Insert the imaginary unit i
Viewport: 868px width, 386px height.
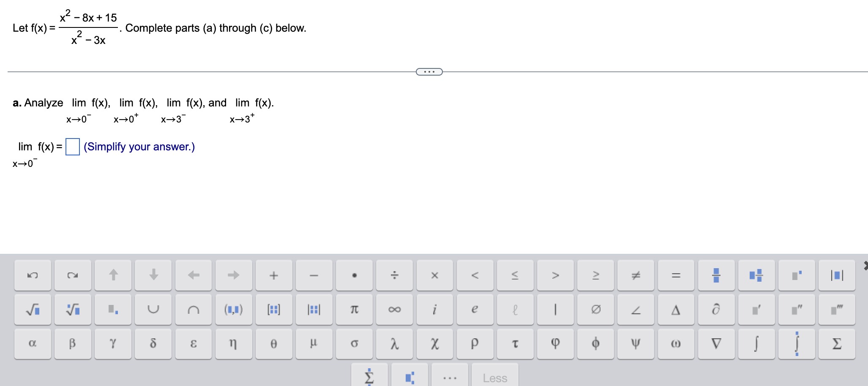click(435, 310)
